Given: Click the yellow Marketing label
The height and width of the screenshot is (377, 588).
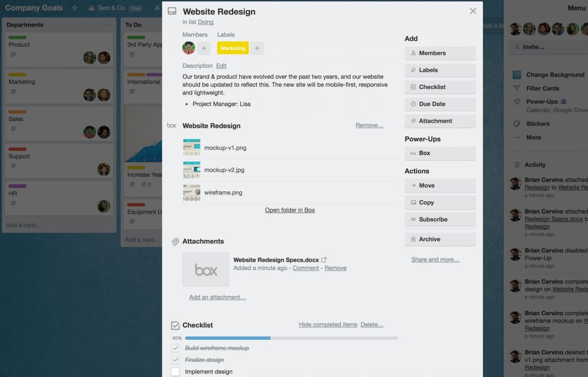Looking at the screenshot, I should point(233,48).
